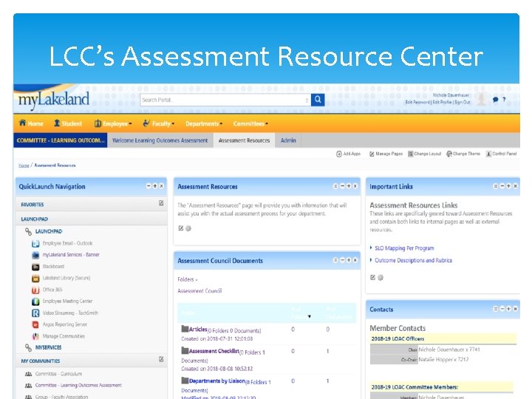The width and height of the screenshot is (532, 399).
Task: Go to Home in the orange menu
Action: pos(31,123)
